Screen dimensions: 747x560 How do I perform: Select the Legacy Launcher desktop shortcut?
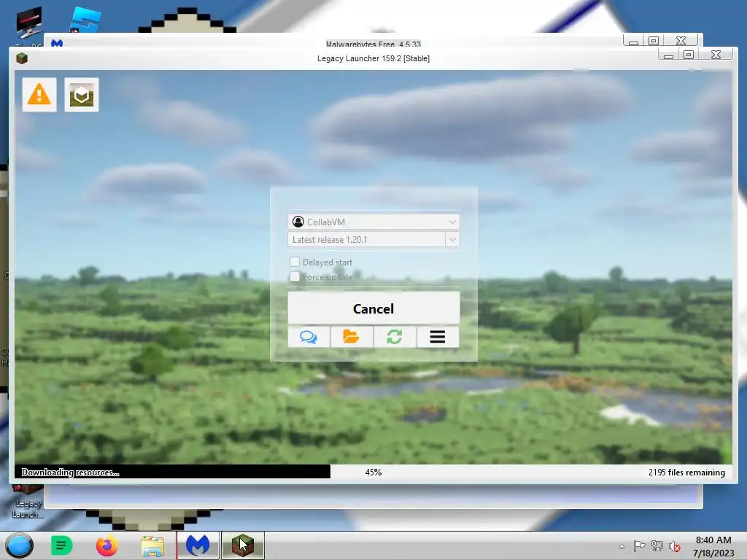(x=27, y=501)
